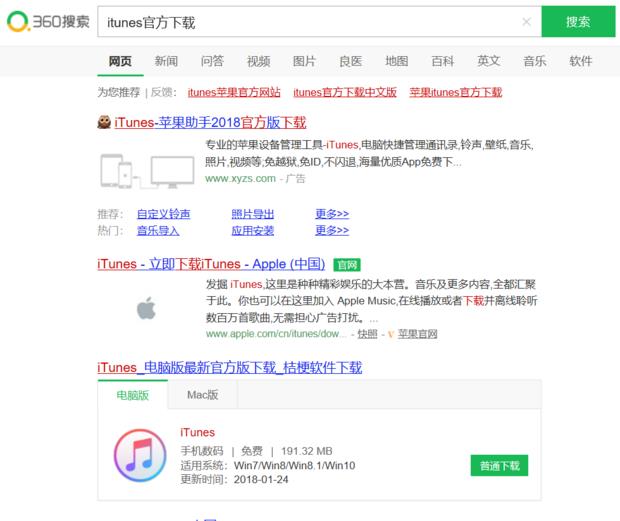
Task: Open the 英文 tab
Action: click(489, 61)
